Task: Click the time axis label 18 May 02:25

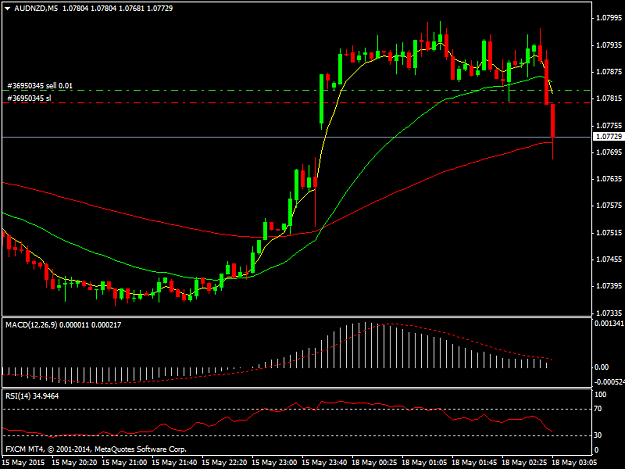Action: tap(525, 463)
